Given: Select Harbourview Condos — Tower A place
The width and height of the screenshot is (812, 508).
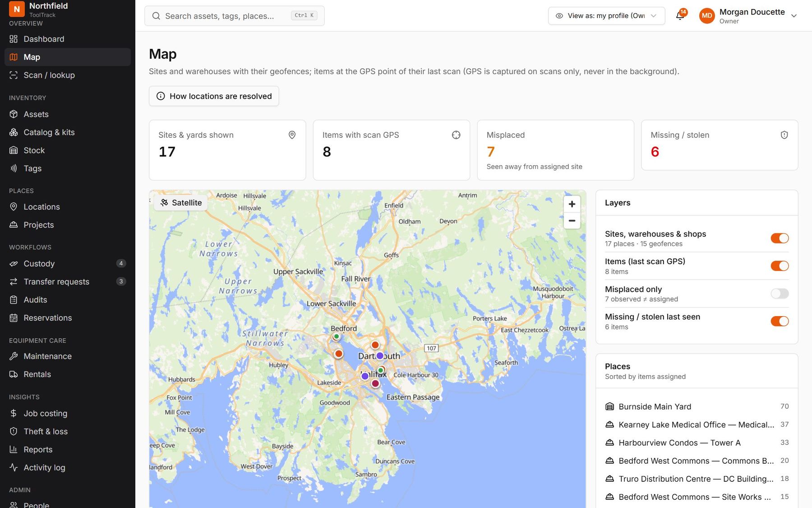Looking at the screenshot, I should click(697, 443).
